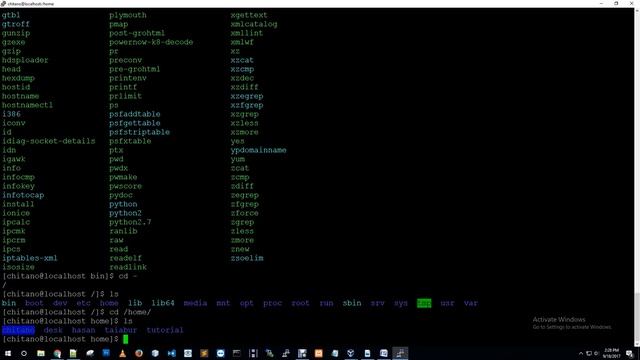Image resolution: width=640 pixels, height=360 pixels.
Task: Select 'plymouth' entry
Action: 128,15
